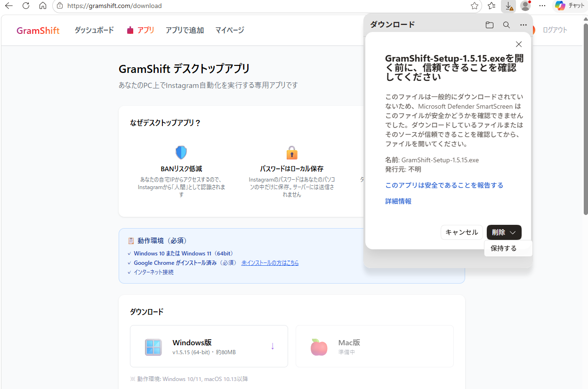Download the Windows版 installer card
This screenshot has width=588, height=389.
[209, 346]
